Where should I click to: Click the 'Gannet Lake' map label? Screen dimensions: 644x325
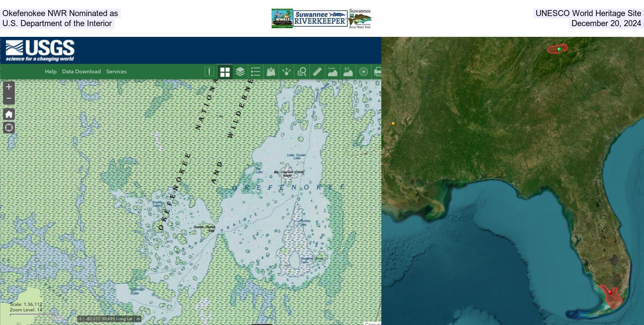(137, 291)
